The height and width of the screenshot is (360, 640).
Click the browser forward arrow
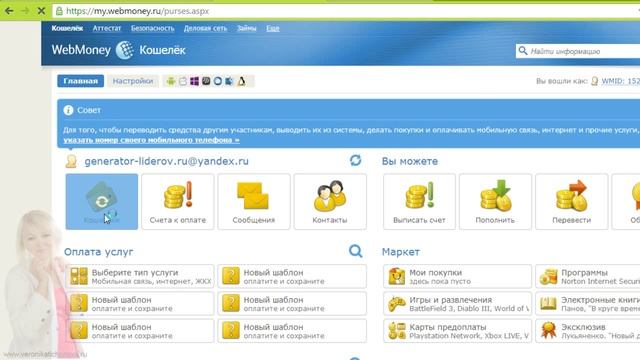point(25,11)
